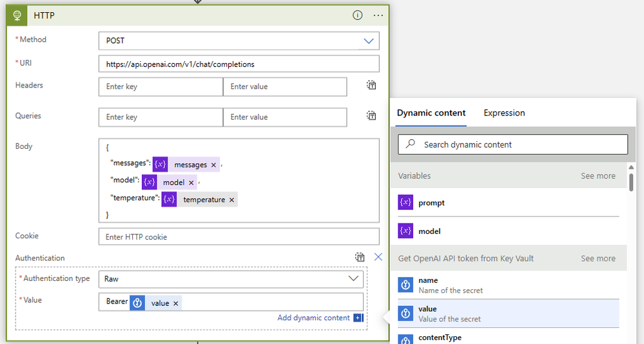Screen dimensions: 644x344
Task: Click the Key Vault value secret icon
Action: (405, 314)
